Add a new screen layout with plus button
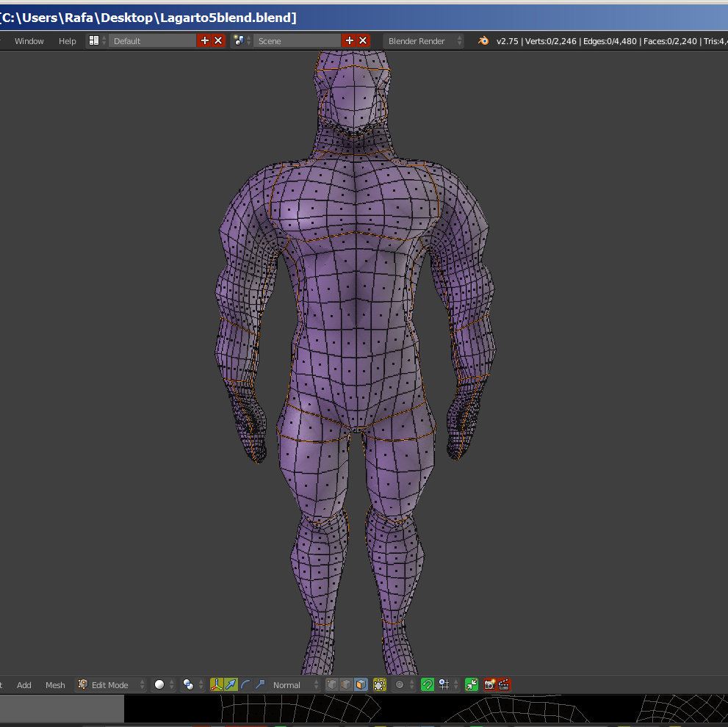Viewport: 728px width, 727px height. [204, 41]
